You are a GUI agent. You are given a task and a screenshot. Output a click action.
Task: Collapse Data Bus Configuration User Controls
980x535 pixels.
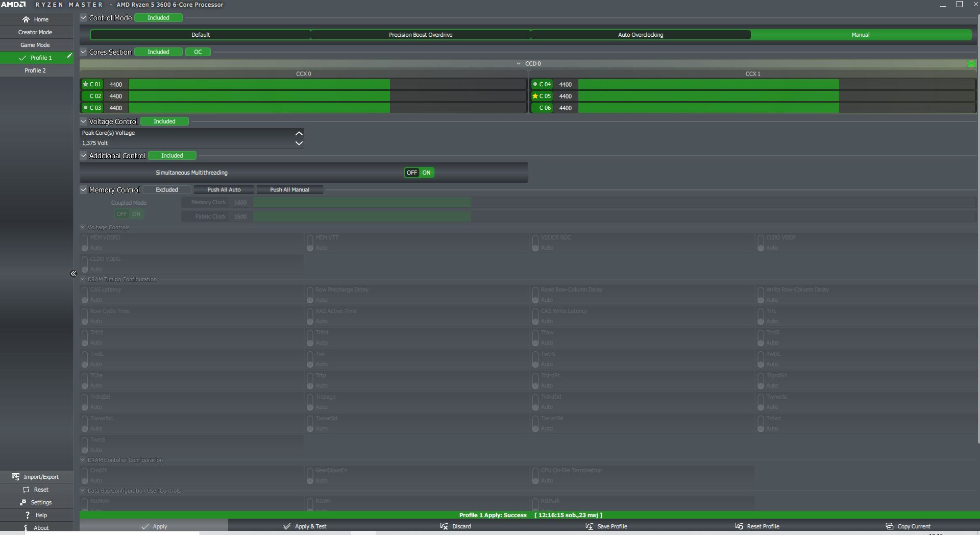83,491
